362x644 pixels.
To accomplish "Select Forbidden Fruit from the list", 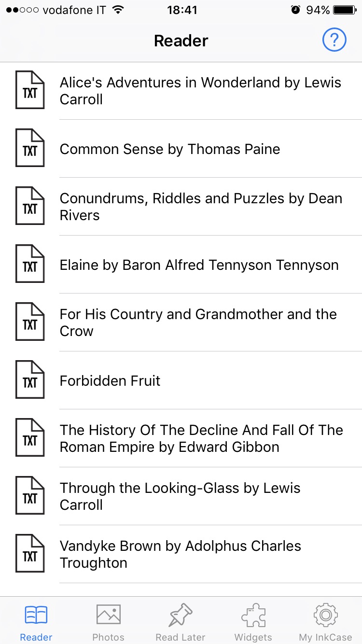I will pos(110,380).
